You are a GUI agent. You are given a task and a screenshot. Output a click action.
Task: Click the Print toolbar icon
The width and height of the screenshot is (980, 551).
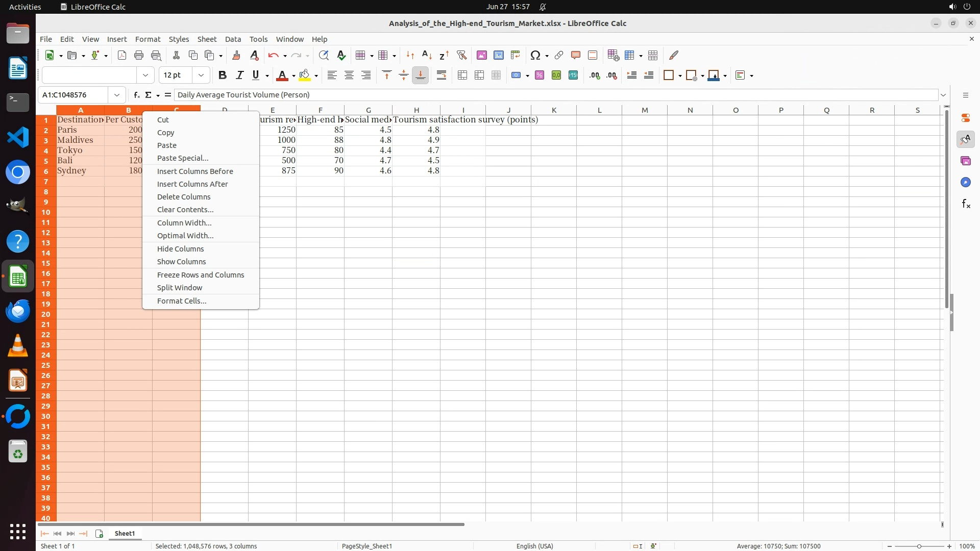click(x=138, y=55)
